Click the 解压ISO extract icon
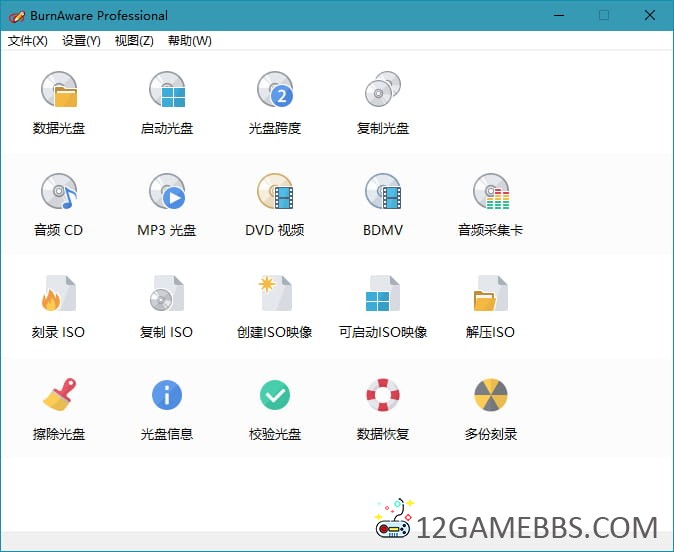This screenshot has height=552, width=674. pos(491,295)
